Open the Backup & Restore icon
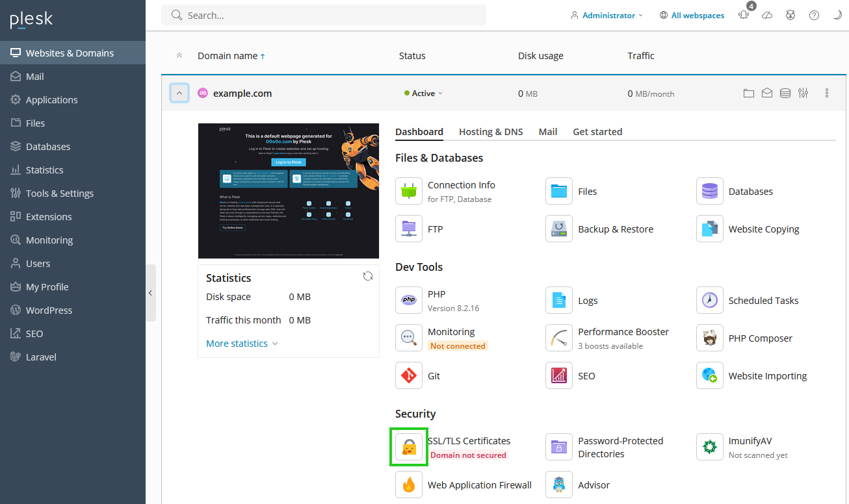The image size is (849, 504). click(x=558, y=229)
